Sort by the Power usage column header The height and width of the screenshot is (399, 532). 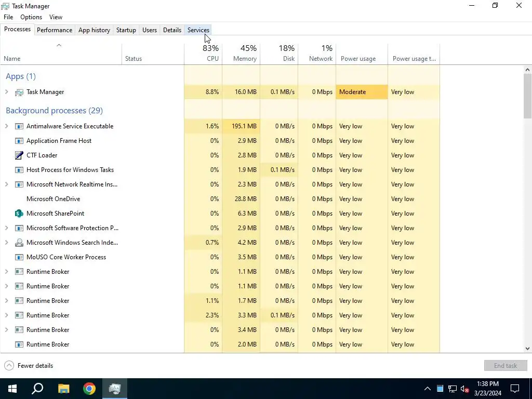pyautogui.click(x=362, y=54)
